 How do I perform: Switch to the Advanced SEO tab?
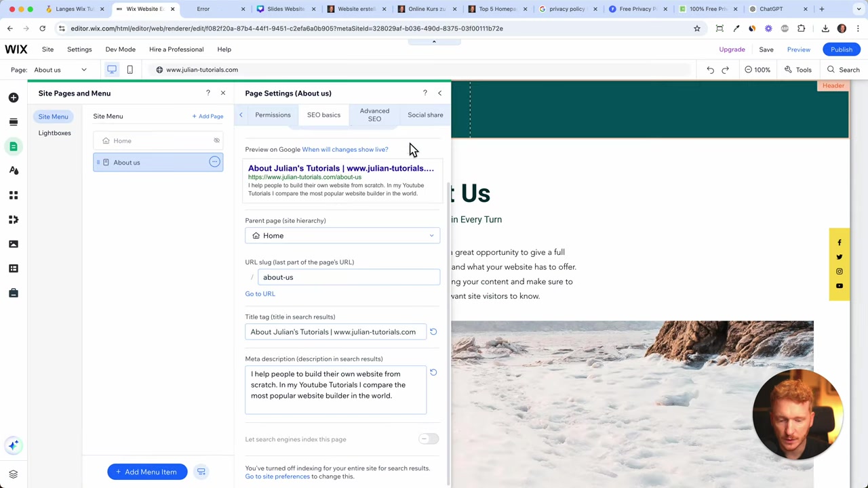click(x=374, y=115)
